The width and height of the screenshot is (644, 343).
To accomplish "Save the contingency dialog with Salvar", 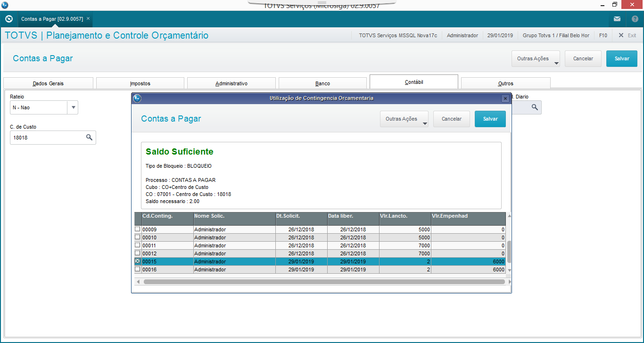I will tap(490, 119).
